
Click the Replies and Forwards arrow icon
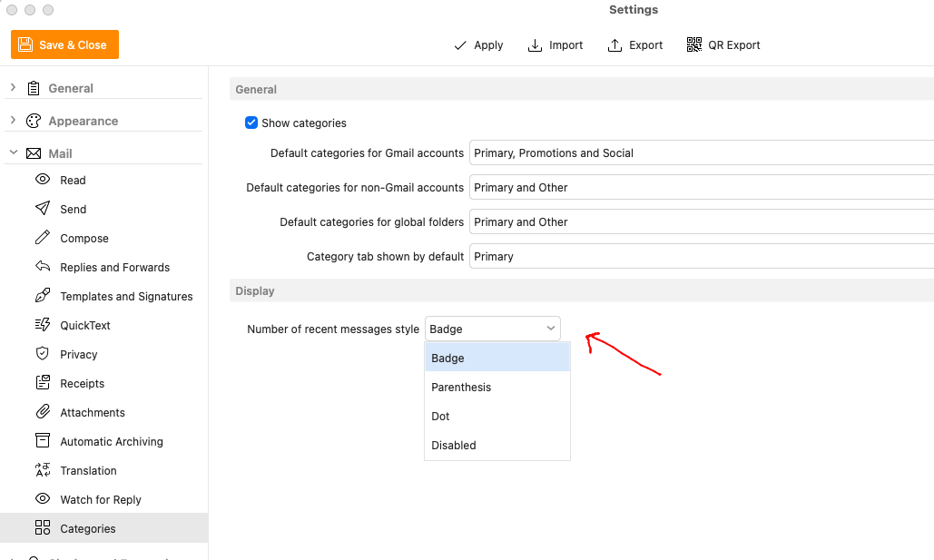click(x=43, y=266)
